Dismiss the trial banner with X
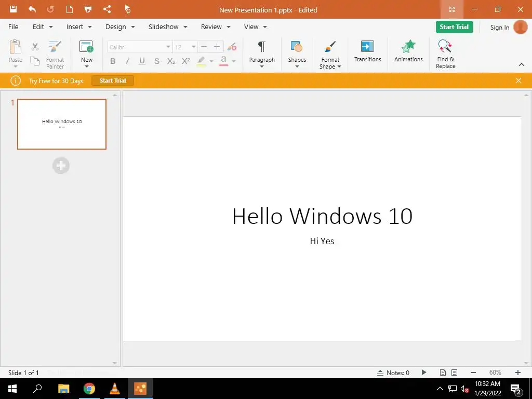Screen dimensions: 532x399 click(518, 81)
